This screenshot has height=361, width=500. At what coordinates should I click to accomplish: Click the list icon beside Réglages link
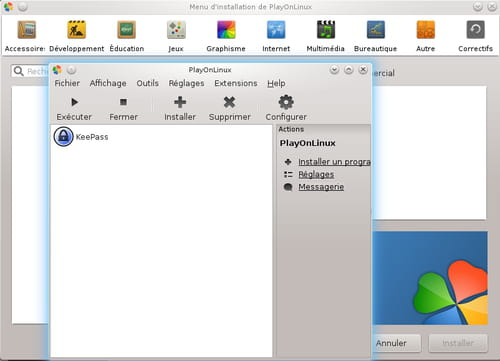pos(288,174)
